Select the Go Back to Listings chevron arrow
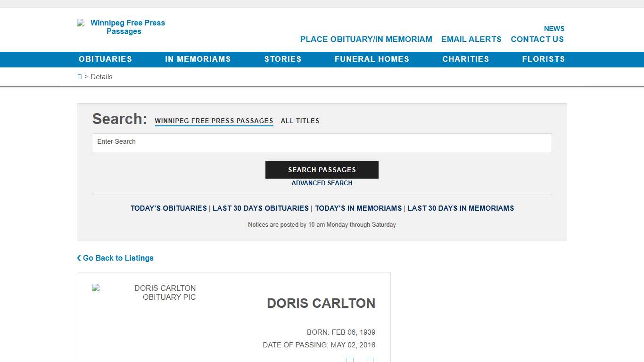Viewport: 644px width, 362px height. (x=78, y=258)
